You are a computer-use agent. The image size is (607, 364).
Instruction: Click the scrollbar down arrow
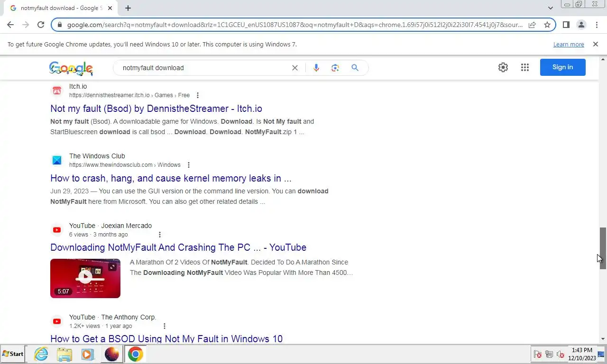pyautogui.click(x=603, y=339)
